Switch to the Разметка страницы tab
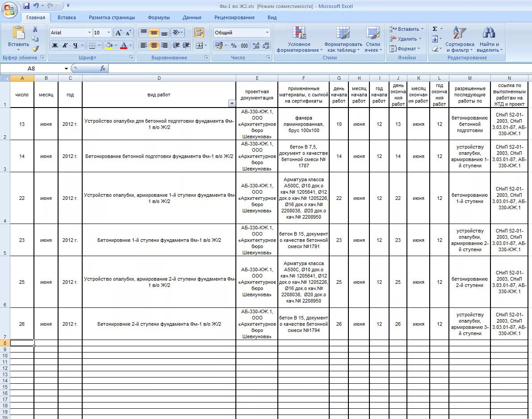The image size is (532, 419). click(x=112, y=17)
